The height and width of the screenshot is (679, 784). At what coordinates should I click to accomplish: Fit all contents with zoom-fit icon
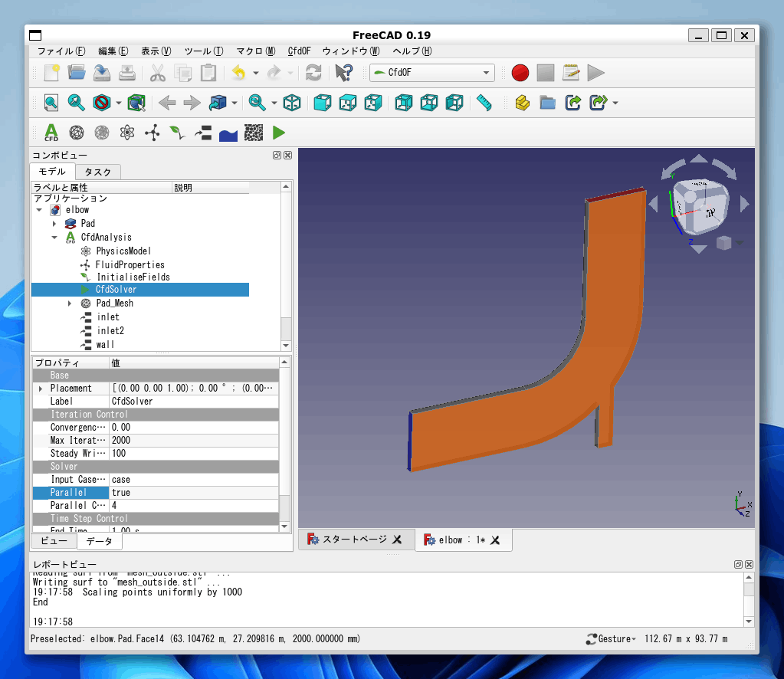pos(51,103)
